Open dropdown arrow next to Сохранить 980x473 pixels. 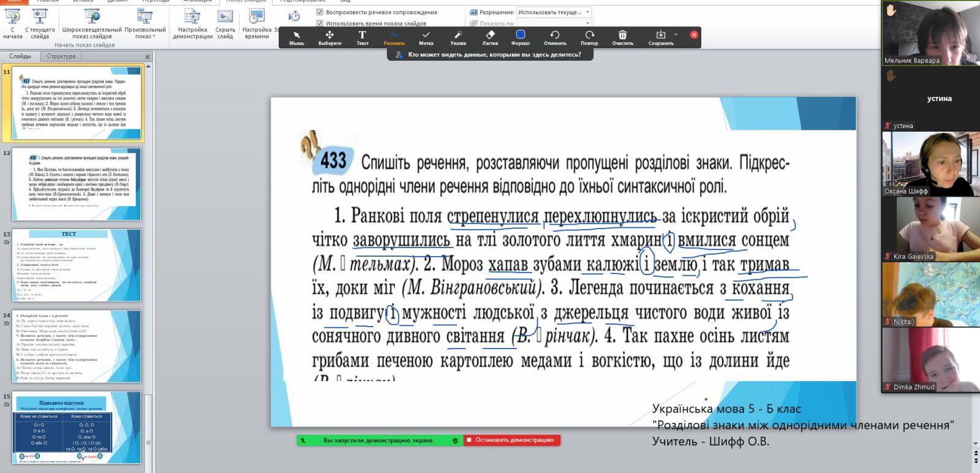(676, 35)
